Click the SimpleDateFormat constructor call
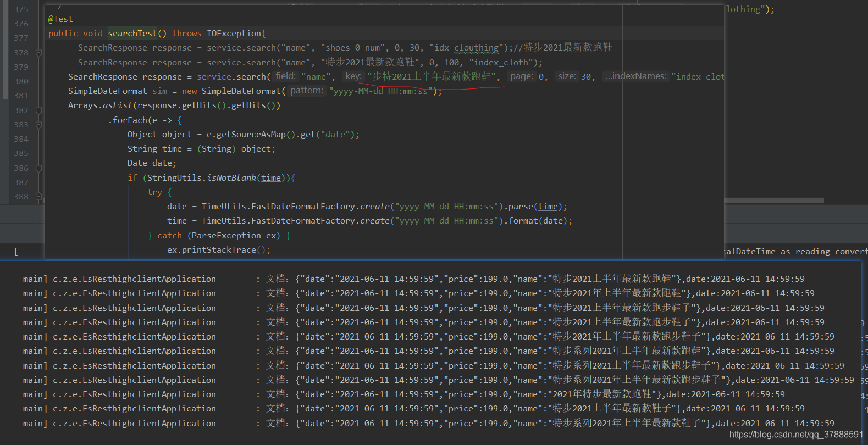The height and width of the screenshot is (445, 868). 243,91
